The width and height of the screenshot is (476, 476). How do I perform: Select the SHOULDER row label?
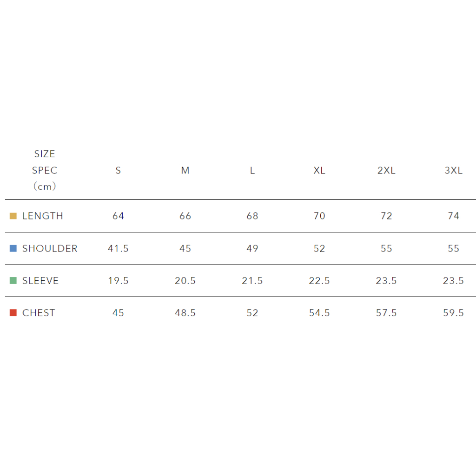[50, 248]
